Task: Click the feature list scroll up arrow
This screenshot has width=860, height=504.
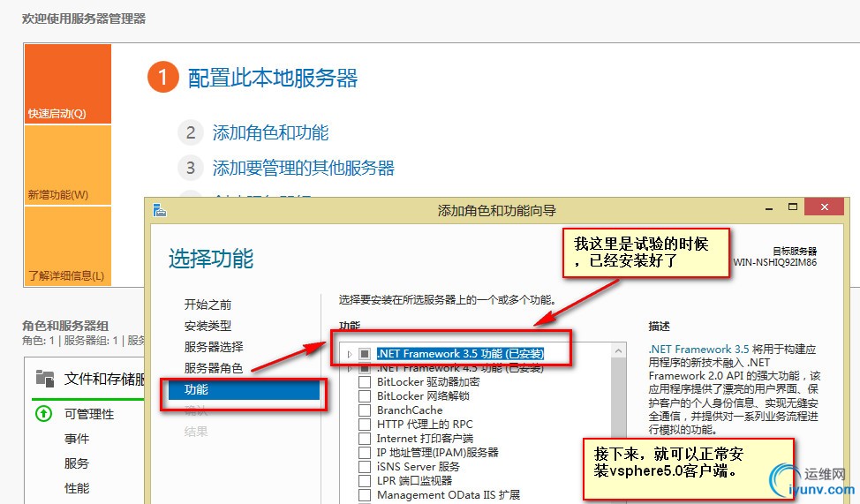Action: point(619,350)
